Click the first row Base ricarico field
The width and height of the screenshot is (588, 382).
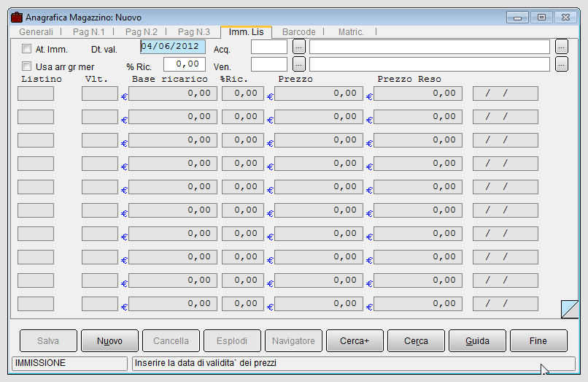coord(173,93)
